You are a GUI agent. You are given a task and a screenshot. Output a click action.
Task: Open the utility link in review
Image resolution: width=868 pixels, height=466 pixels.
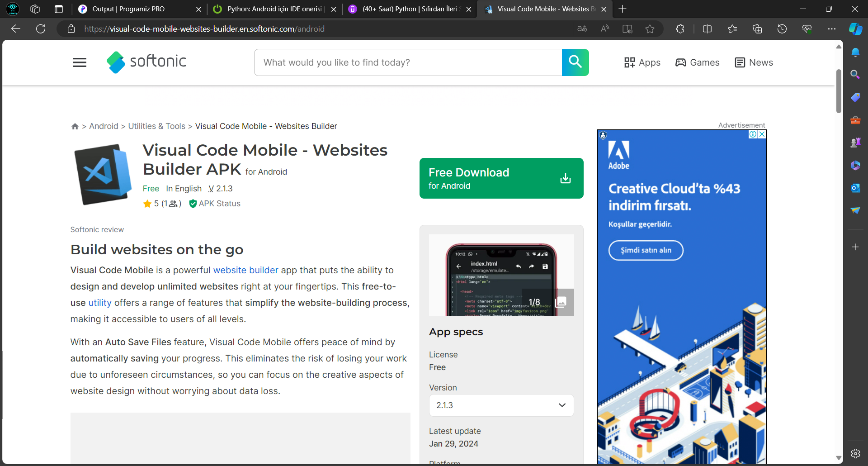click(100, 303)
